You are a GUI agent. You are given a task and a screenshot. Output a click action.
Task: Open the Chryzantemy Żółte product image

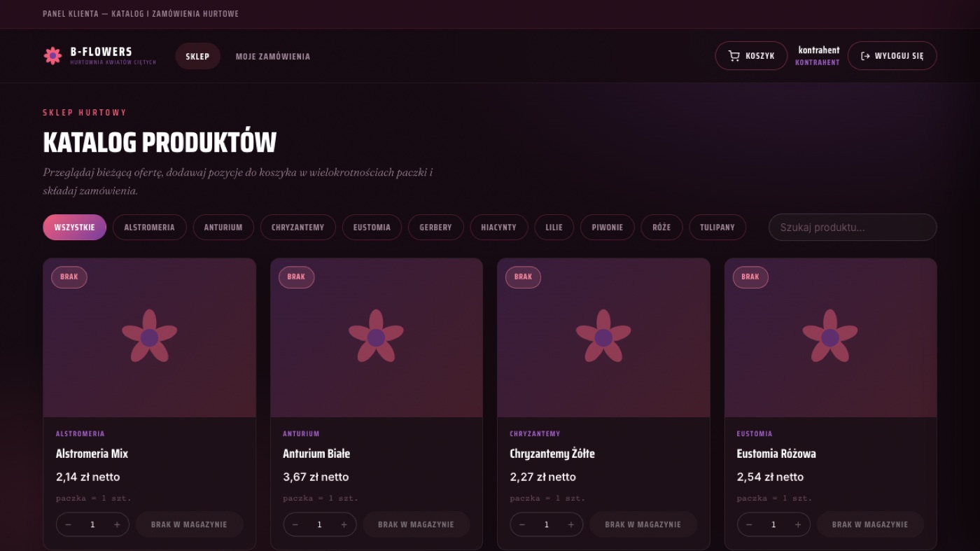pos(603,337)
